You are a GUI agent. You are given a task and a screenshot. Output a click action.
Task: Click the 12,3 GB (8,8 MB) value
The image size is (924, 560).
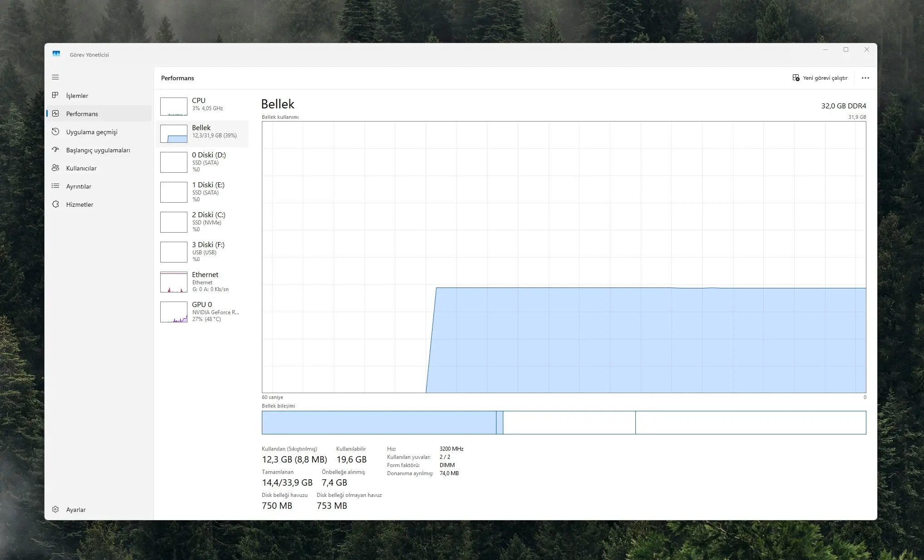click(295, 459)
